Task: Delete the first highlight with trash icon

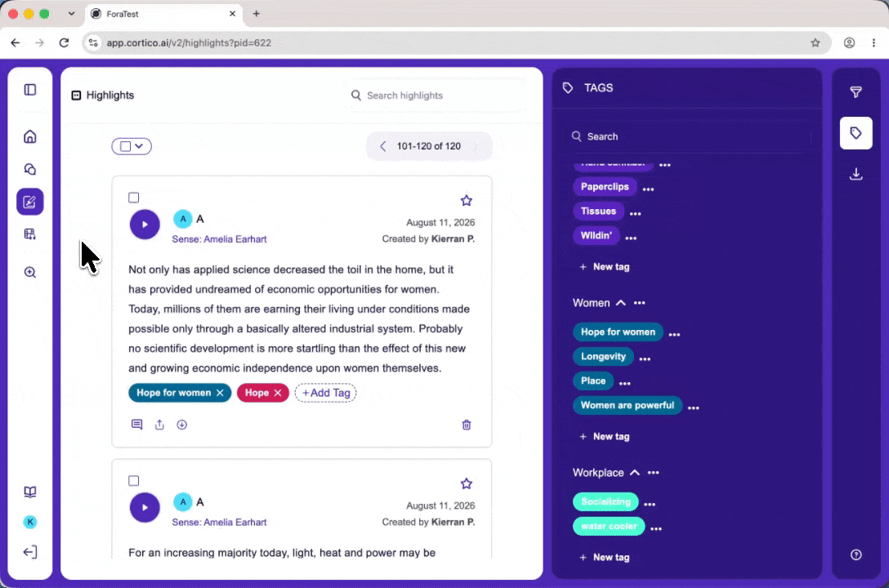Action: [x=467, y=425]
